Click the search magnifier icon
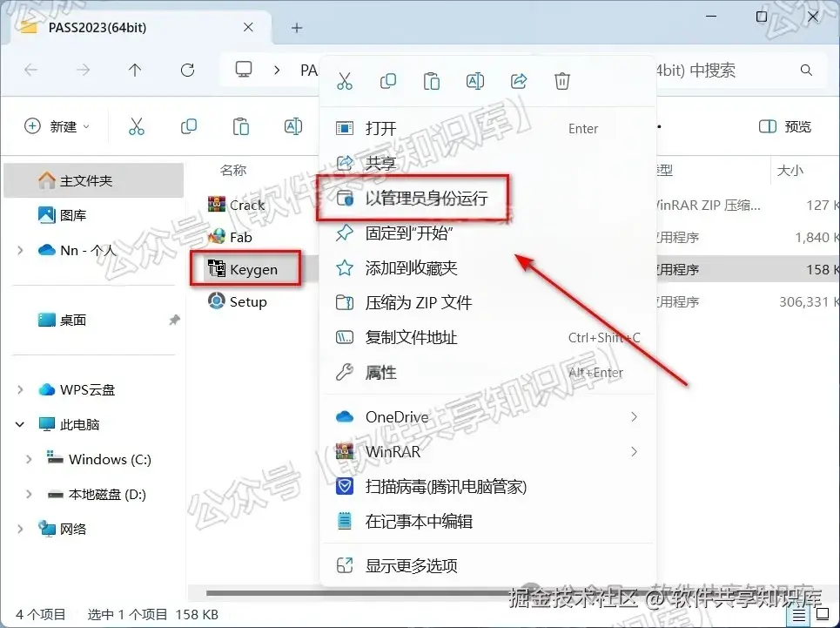840x628 pixels. point(806,70)
